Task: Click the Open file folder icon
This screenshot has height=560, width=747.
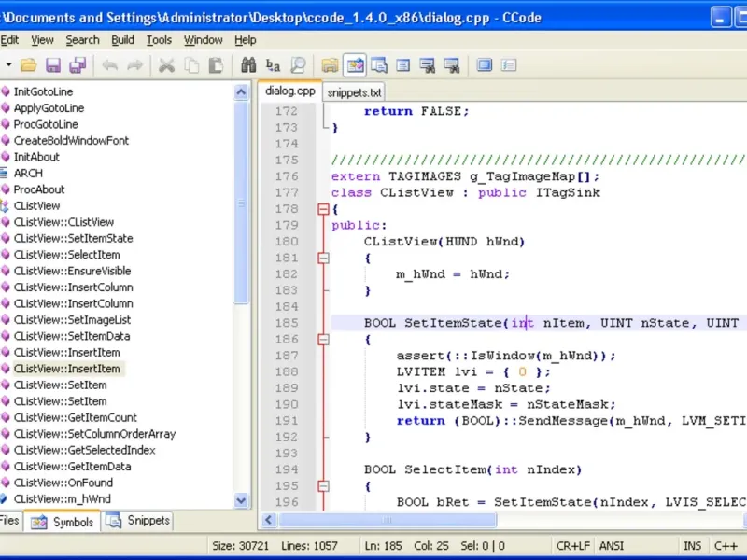Action: (x=29, y=65)
